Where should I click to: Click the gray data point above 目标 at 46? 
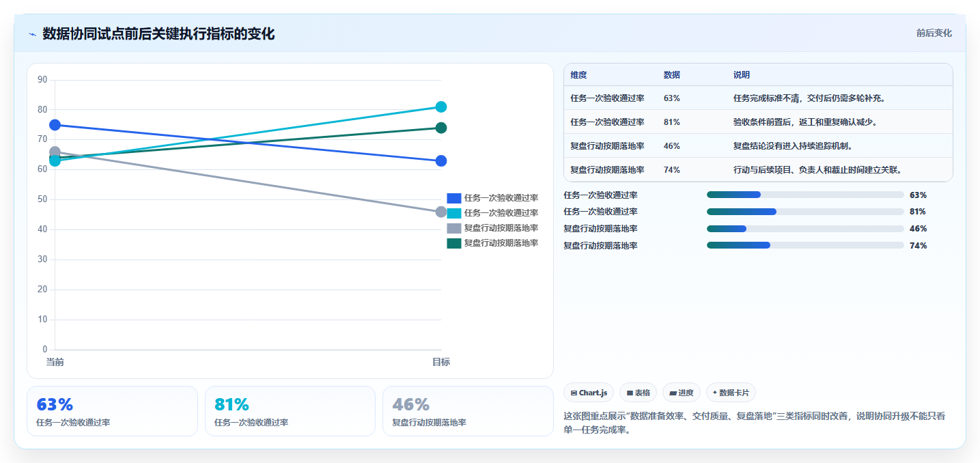click(441, 212)
